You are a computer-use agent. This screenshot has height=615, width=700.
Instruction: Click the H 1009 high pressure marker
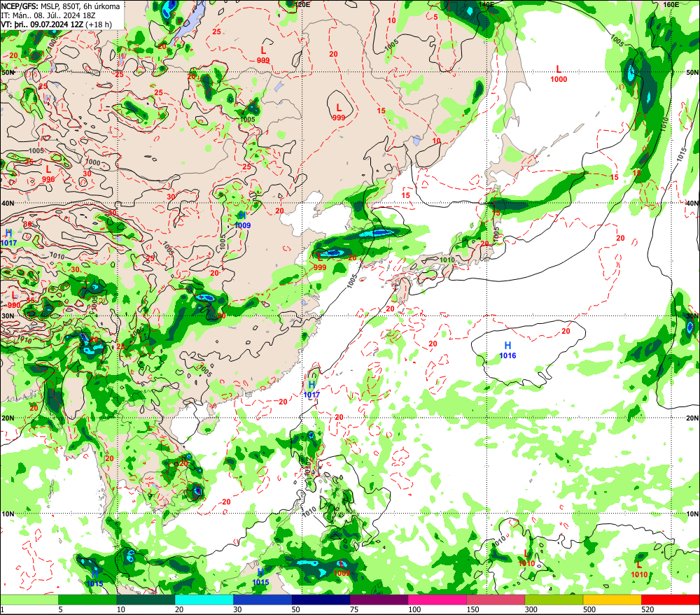pos(242,220)
